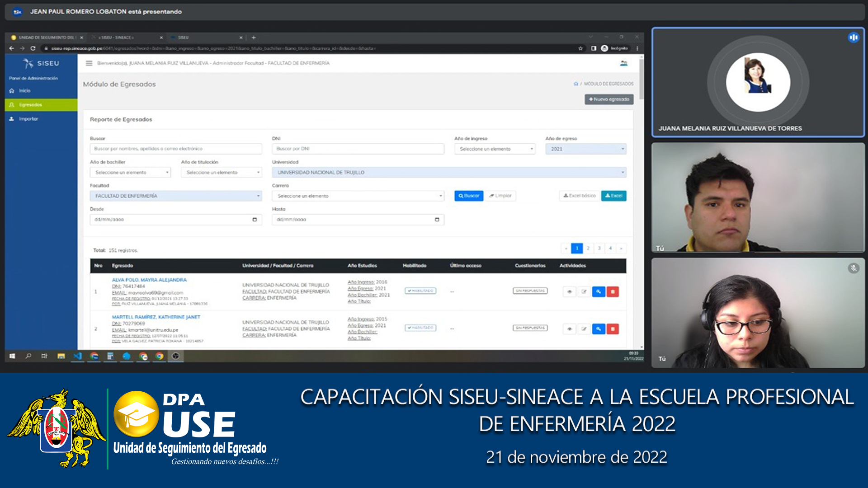Click the edit pencil icon in first row
This screenshot has height=488, width=868.
click(584, 292)
